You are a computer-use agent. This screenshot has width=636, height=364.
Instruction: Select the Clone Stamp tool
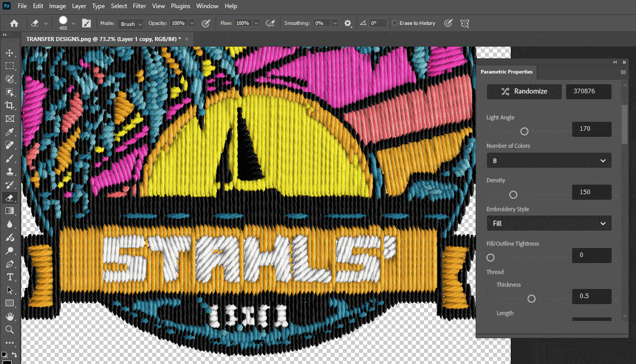coord(10,171)
